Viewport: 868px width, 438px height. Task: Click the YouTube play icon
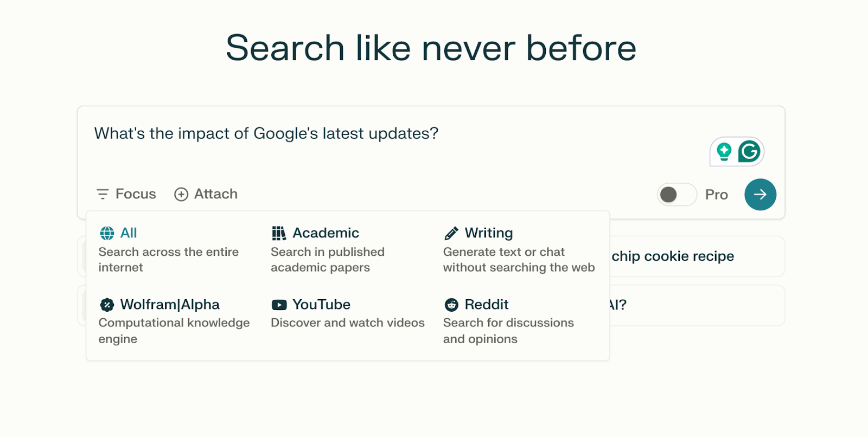click(279, 305)
